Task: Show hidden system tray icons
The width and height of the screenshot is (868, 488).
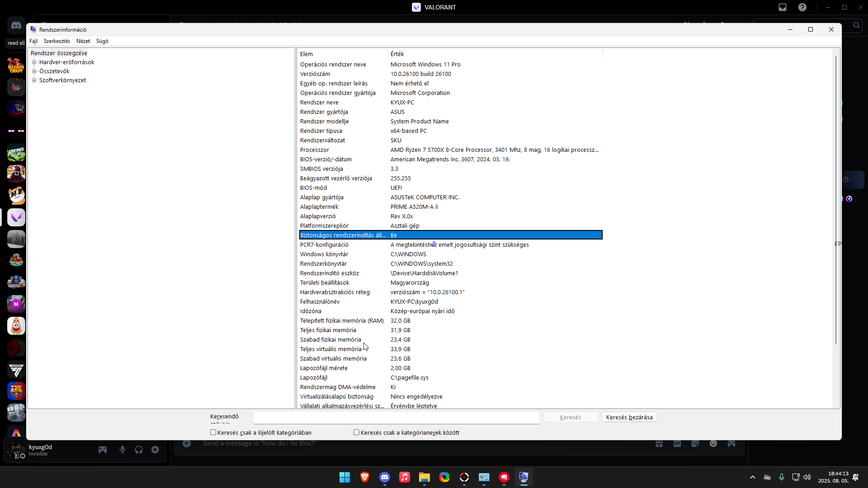Action: 753,477
